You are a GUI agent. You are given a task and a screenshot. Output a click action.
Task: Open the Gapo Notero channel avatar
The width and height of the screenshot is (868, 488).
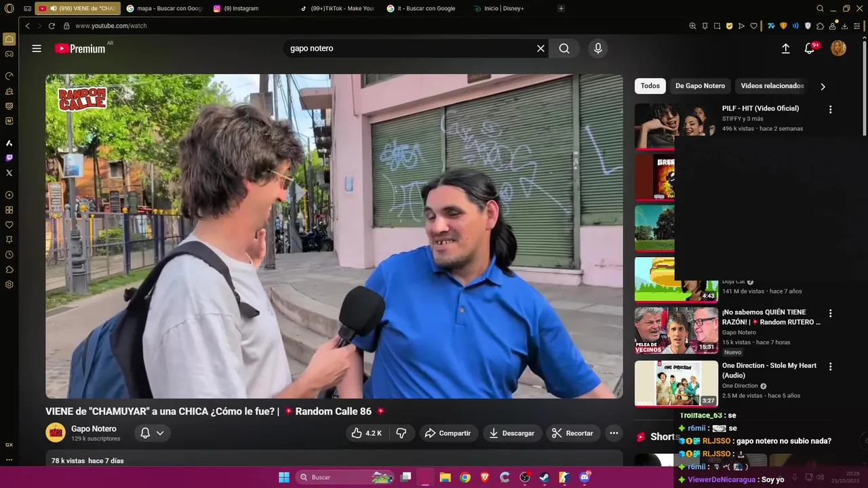coord(56,432)
